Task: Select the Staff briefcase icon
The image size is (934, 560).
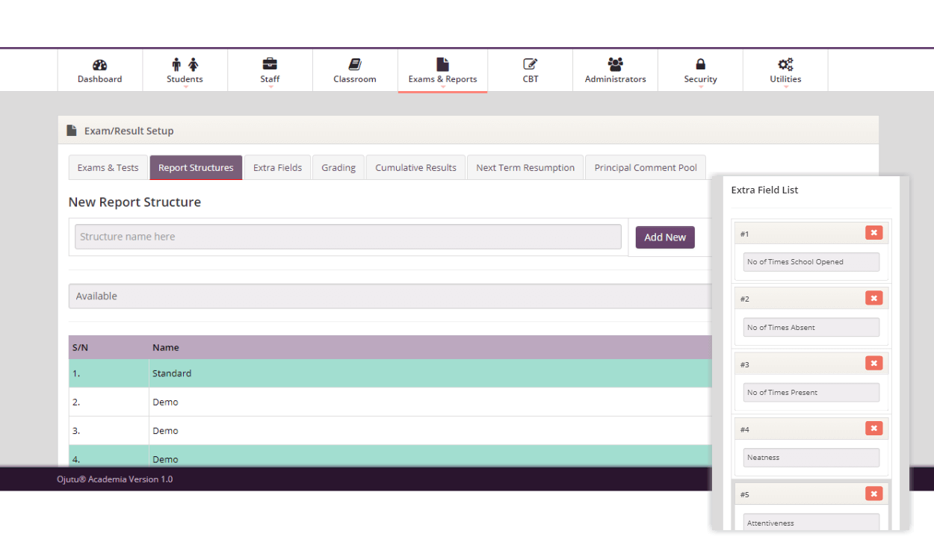Action: pos(270,65)
